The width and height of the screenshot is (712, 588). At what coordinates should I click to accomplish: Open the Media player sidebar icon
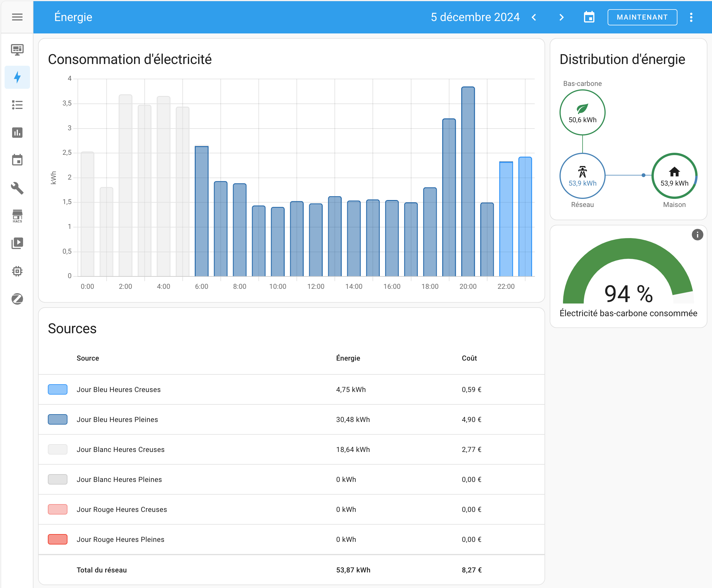point(17,243)
